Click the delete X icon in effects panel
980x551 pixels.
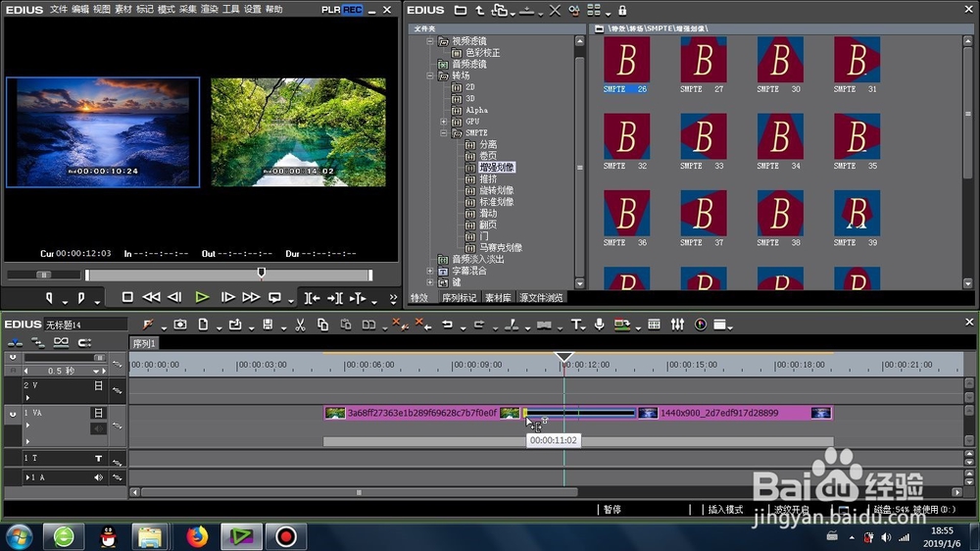(555, 11)
